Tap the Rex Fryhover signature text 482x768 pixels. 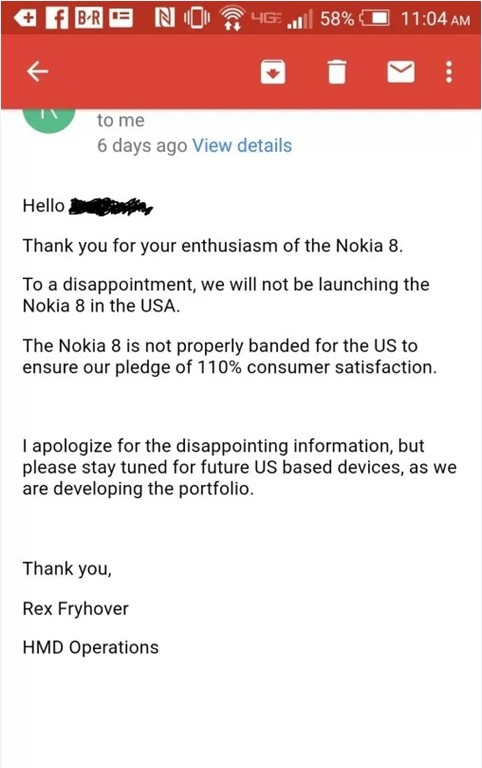(x=75, y=609)
